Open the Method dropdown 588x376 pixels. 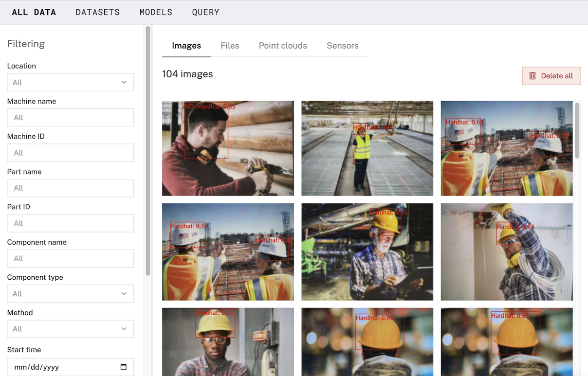(x=70, y=329)
